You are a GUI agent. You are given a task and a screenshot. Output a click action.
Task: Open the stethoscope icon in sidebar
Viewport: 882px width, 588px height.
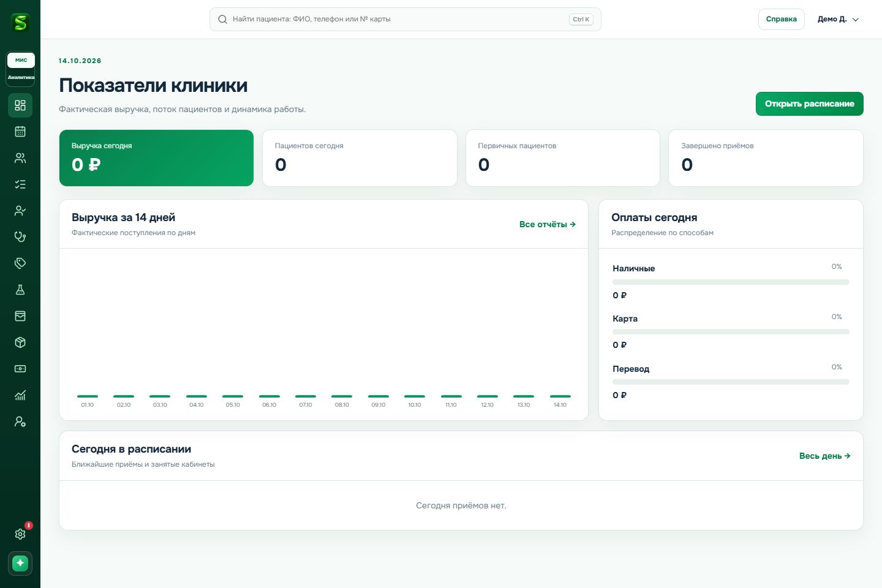tap(20, 237)
